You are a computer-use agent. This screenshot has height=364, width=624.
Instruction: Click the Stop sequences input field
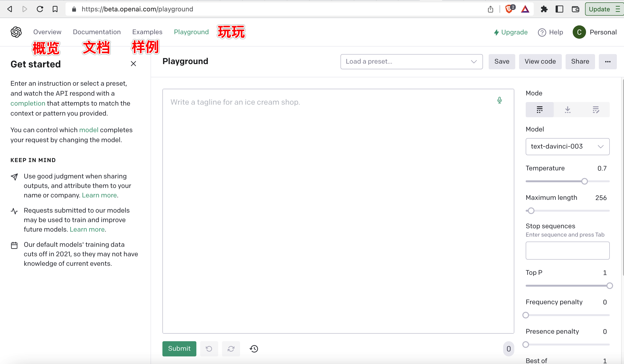567,250
